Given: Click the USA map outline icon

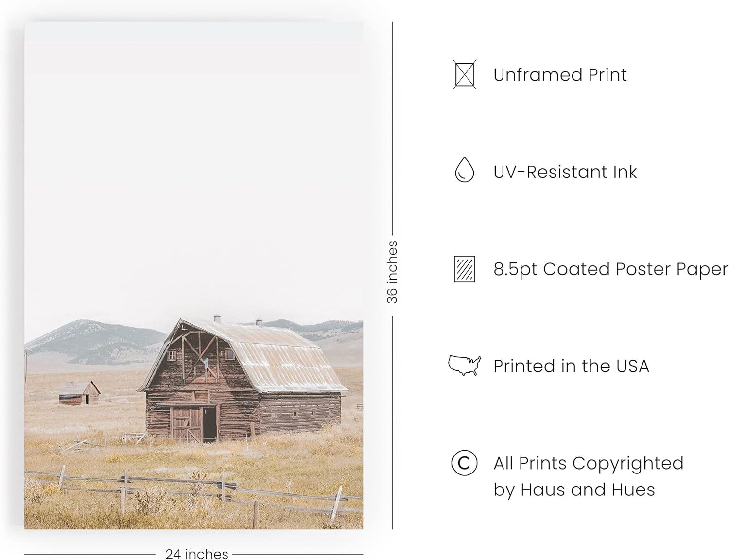Looking at the screenshot, I should coord(464,366).
